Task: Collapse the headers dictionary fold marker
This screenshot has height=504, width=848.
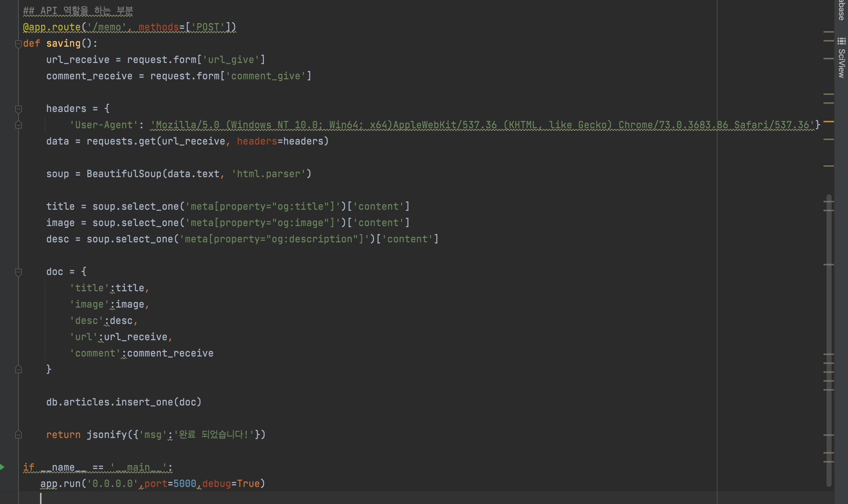Action: click(x=18, y=109)
